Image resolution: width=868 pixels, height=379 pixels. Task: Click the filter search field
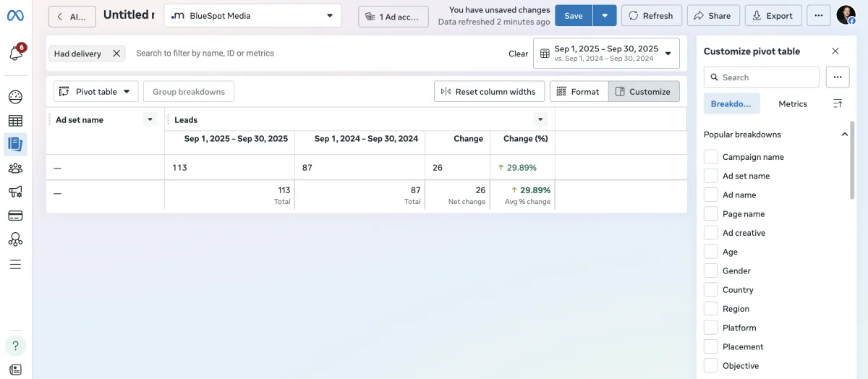(317, 54)
